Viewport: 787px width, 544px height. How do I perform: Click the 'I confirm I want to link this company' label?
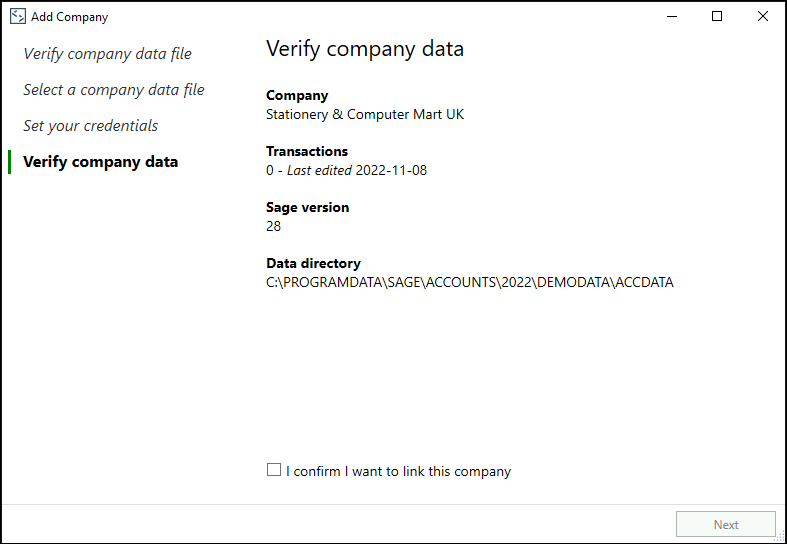pos(398,471)
